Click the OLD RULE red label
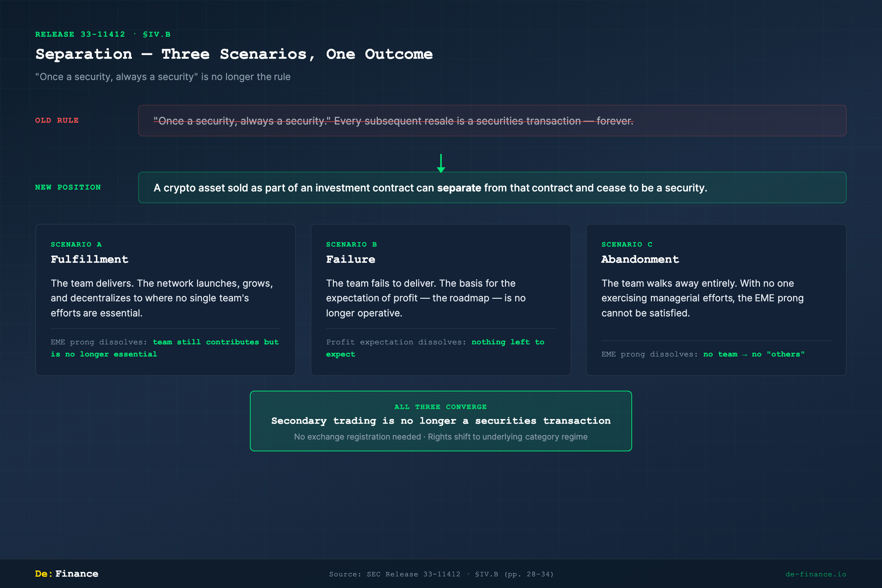882x588 pixels. 57,120
